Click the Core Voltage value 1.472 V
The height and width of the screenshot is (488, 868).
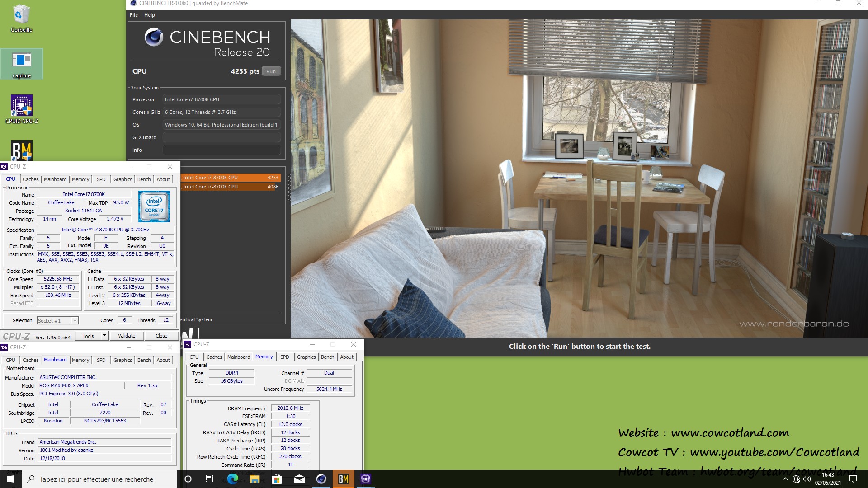[x=115, y=219]
